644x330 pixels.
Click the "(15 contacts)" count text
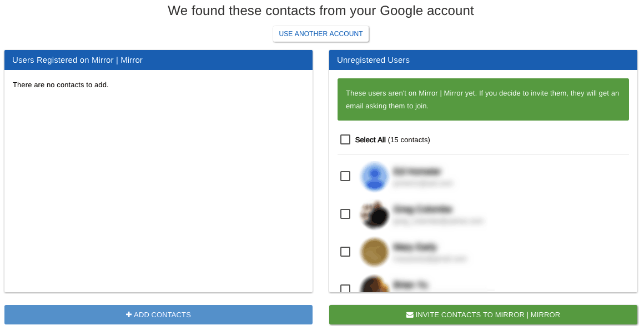[409, 140]
